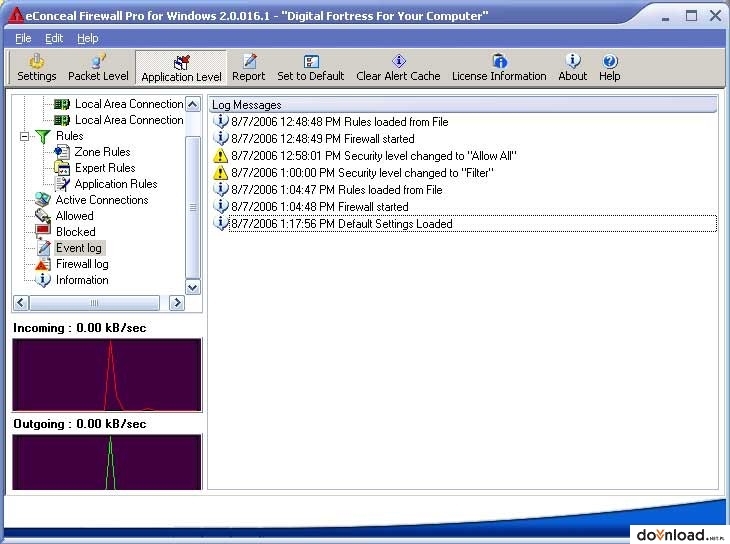730x544 pixels.
Task: Click Clear Alert Cache toolbar button
Action: pos(398,68)
